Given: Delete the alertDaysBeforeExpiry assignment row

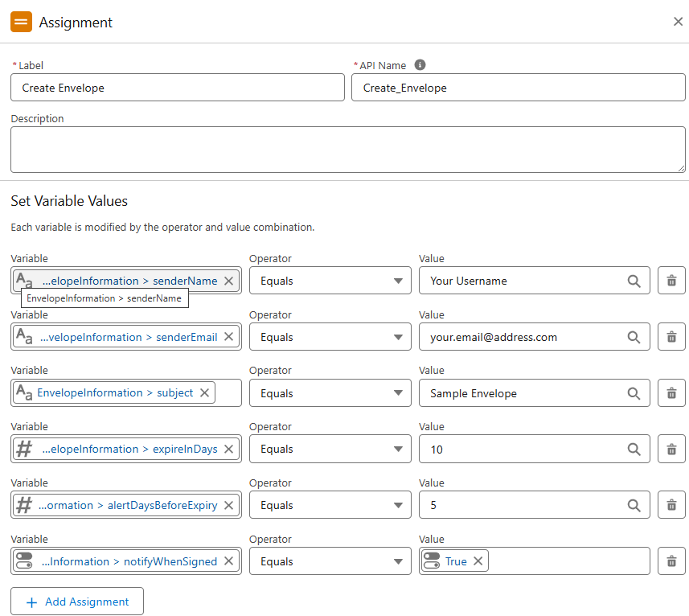Looking at the screenshot, I should coord(671,505).
